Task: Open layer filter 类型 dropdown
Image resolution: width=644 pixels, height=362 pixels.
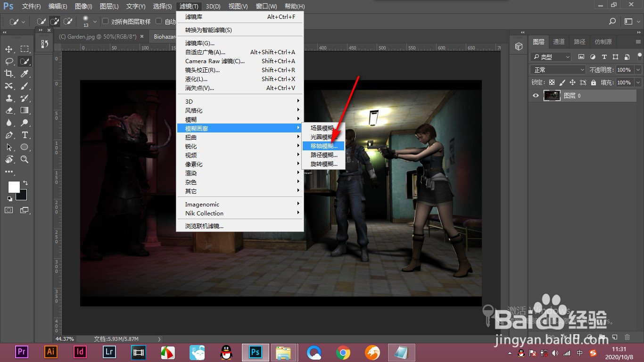Action: coord(551,57)
